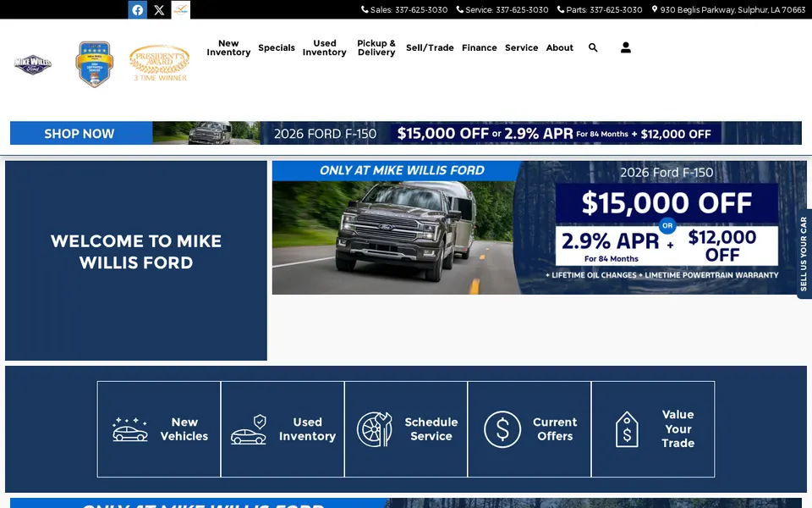The image size is (812, 508).
Task: Call the Sales number 337-625-3030
Action: point(421,9)
